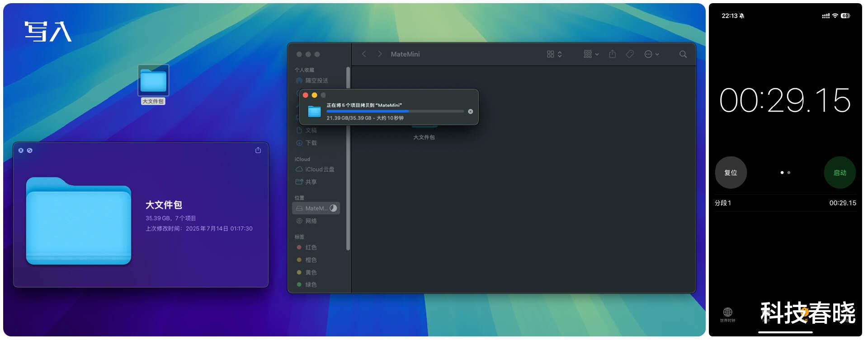The width and height of the screenshot is (868, 340).
Task: Tap the 分段1 lap row
Action: tap(785, 203)
